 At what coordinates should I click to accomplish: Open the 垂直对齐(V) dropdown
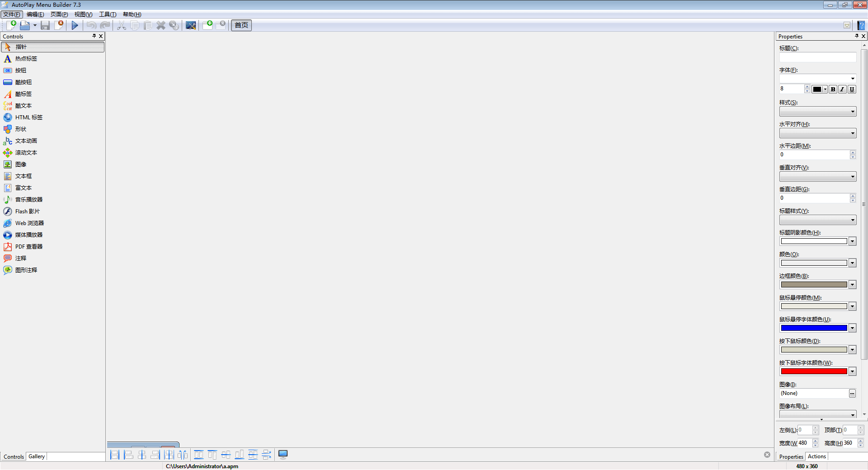click(x=818, y=177)
